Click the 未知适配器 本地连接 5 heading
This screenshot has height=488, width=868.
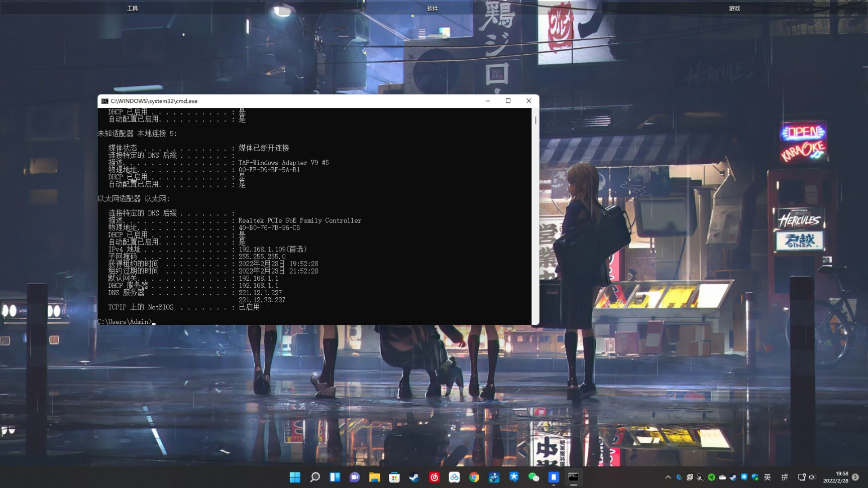click(x=137, y=134)
